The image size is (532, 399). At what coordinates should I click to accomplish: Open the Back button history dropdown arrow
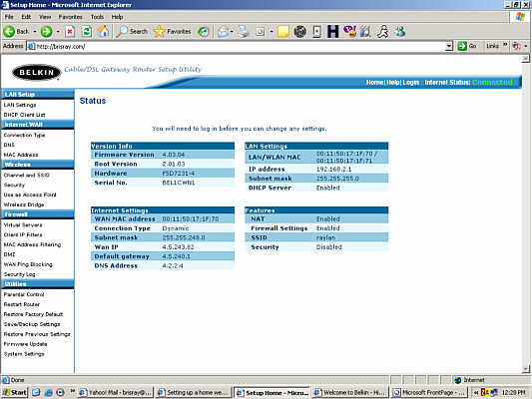coord(35,32)
